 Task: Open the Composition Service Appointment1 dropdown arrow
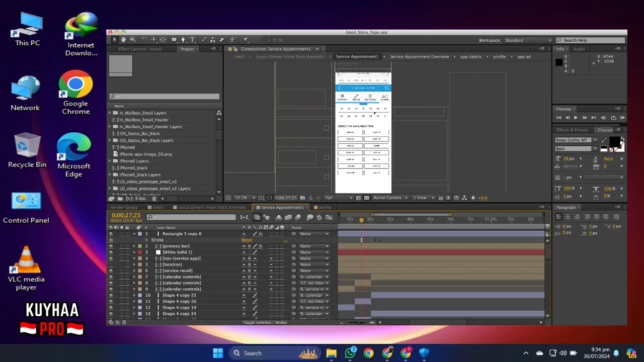coord(317,49)
